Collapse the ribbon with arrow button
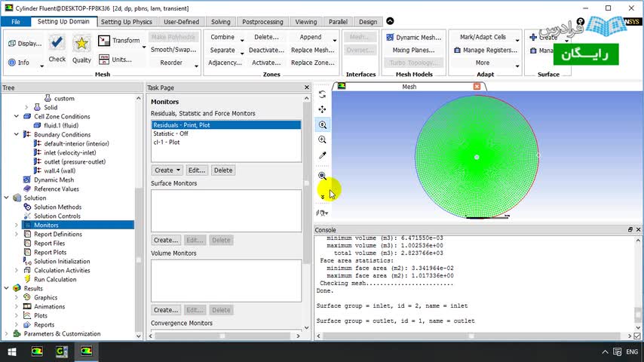Screen dimensions: 644x362 point(390,21)
